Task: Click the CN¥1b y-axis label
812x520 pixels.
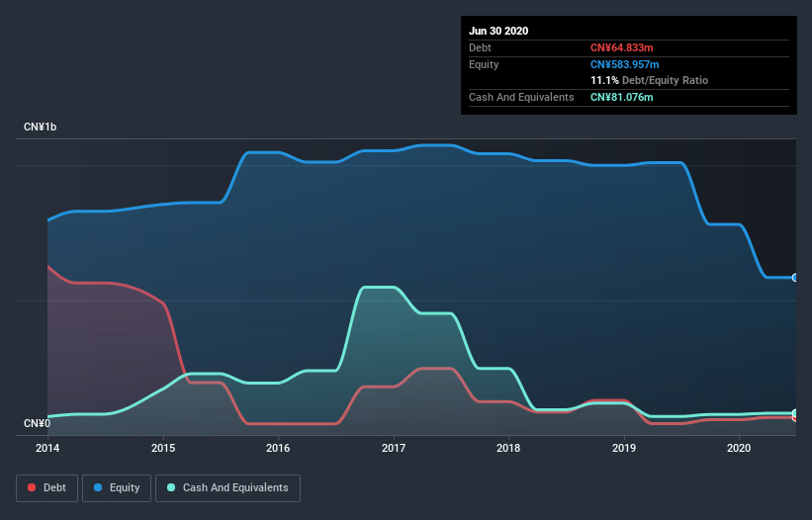Action: (40, 127)
